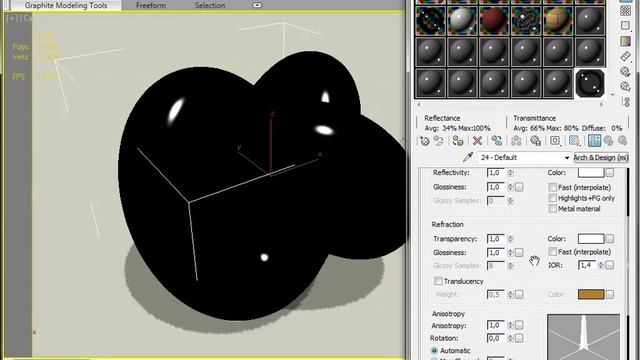Screen dimensions: 640x360
Task: Click map button beside Reflection Glossiness
Action: (x=519, y=187)
